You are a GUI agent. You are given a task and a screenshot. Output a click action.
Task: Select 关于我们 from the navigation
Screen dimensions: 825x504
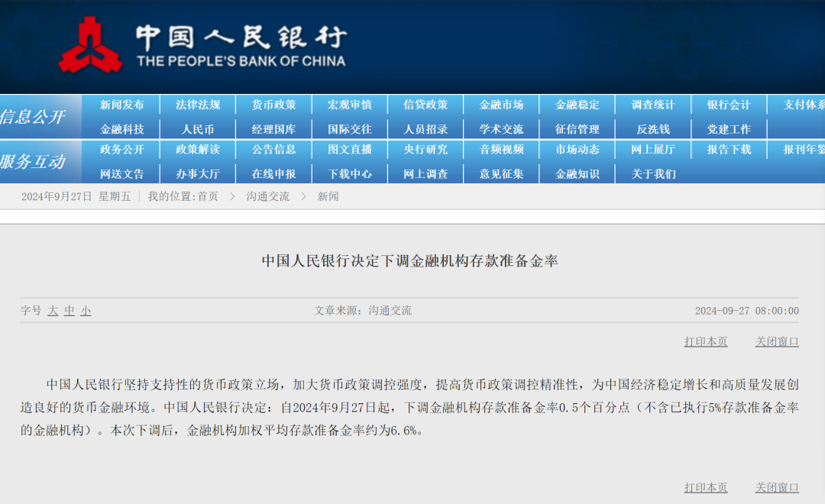654,173
